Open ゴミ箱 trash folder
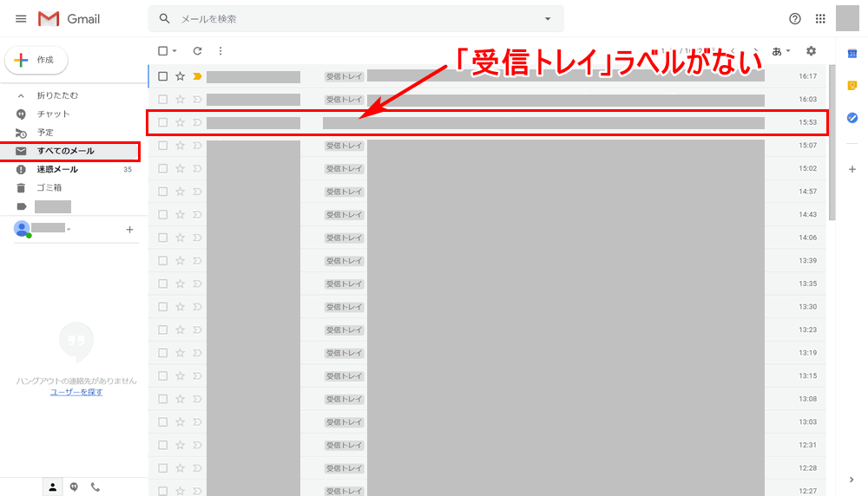868x496 pixels. (x=49, y=187)
